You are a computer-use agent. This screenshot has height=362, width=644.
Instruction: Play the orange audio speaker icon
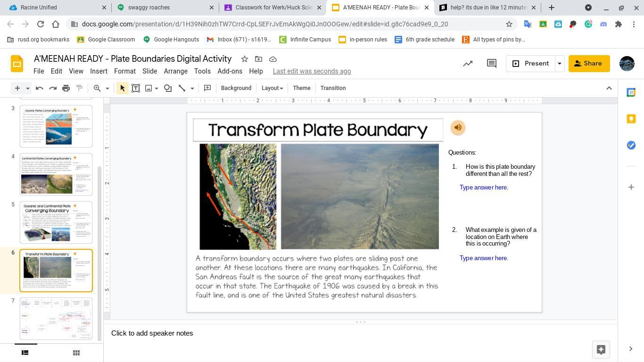(x=458, y=128)
